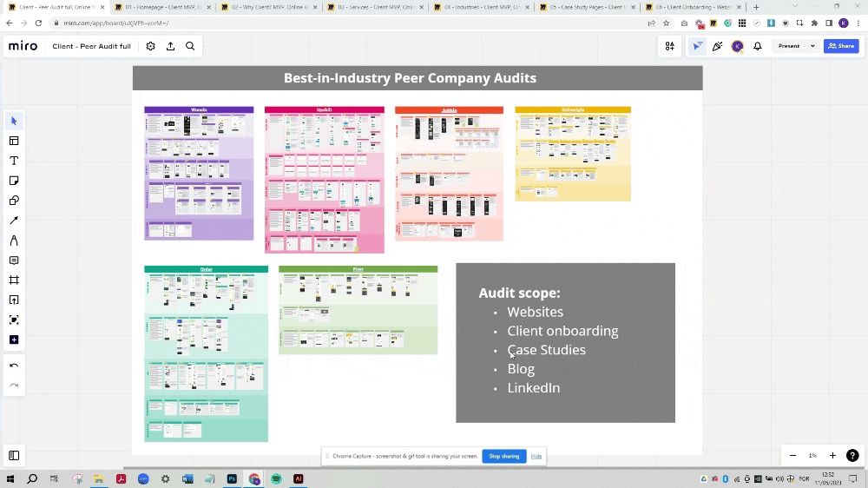
Task: Toggle collaborators' cursors icon
Action: [x=698, y=46]
